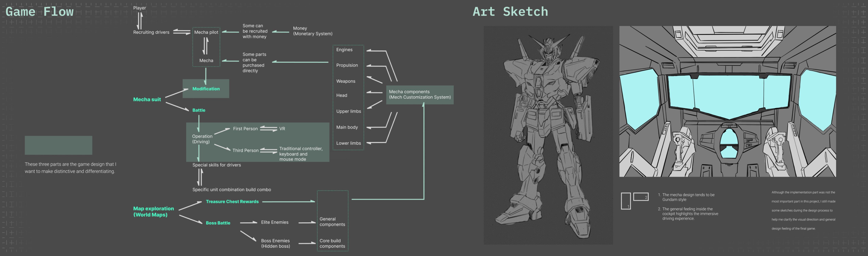Select the Modification highlighted box
The width and height of the screenshot is (868, 256).
(x=206, y=89)
